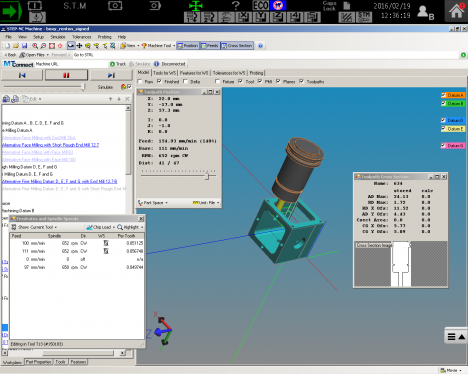Click the Go to STRL field
This screenshot has width=468, height=374.
point(266,55)
